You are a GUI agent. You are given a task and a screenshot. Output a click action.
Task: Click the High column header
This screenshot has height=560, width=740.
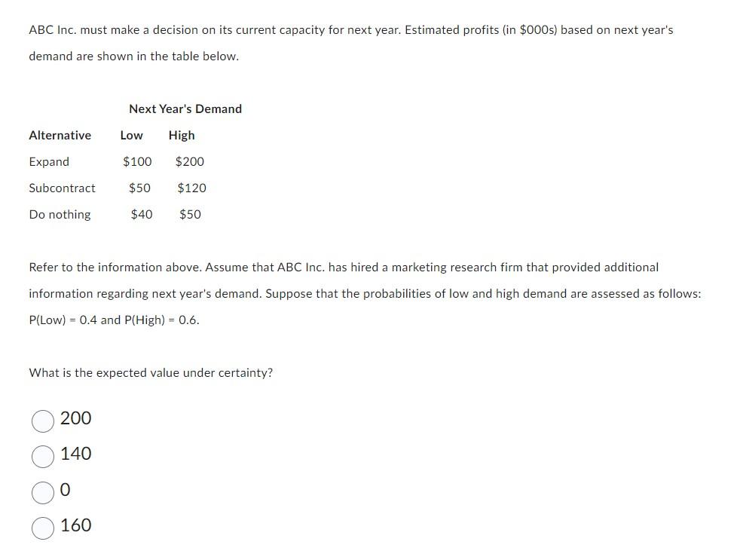[182, 135]
